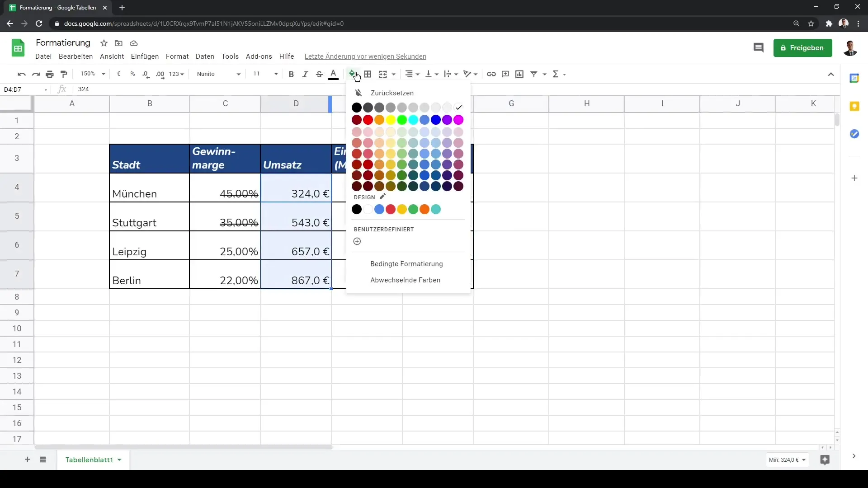868x488 pixels.
Task: Open the 123 number format dropdown
Action: pos(177,74)
